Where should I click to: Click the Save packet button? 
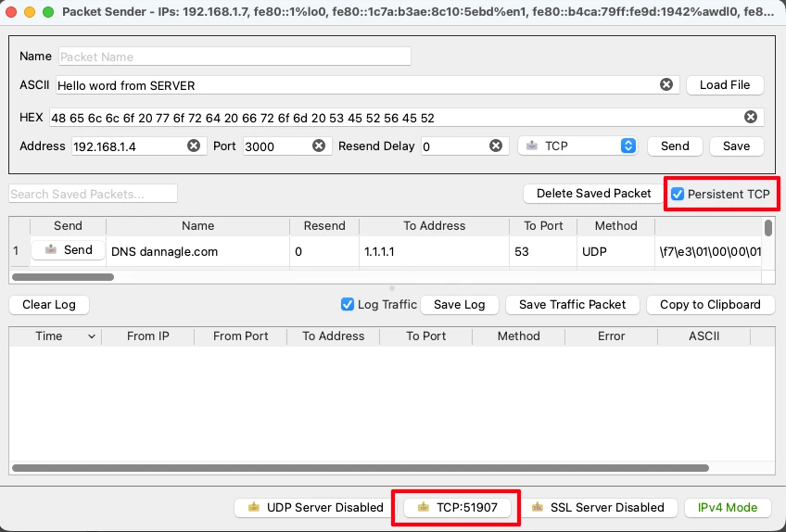(736, 146)
